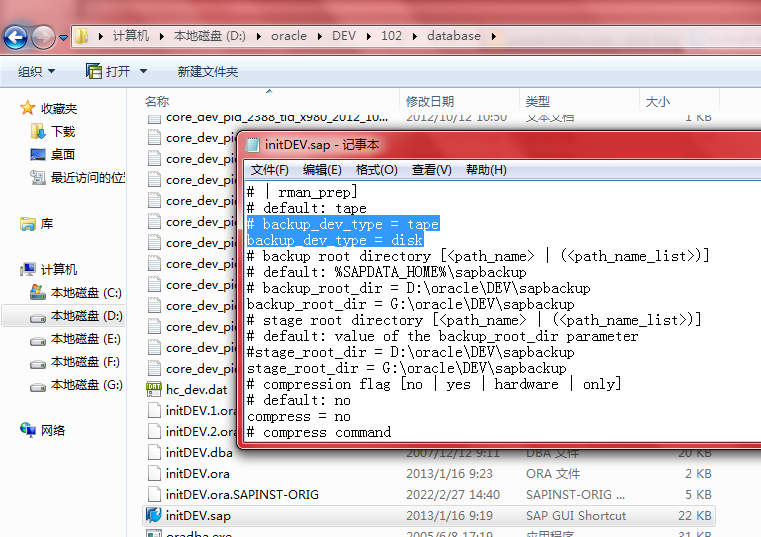Click 新建文件夹 in the toolbar
761x537 pixels.
coord(208,72)
